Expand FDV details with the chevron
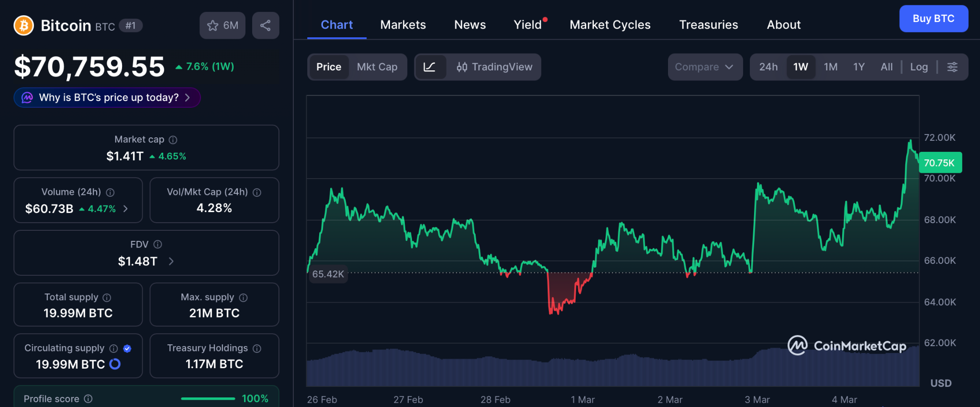The height and width of the screenshot is (407, 980). click(x=171, y=261)
